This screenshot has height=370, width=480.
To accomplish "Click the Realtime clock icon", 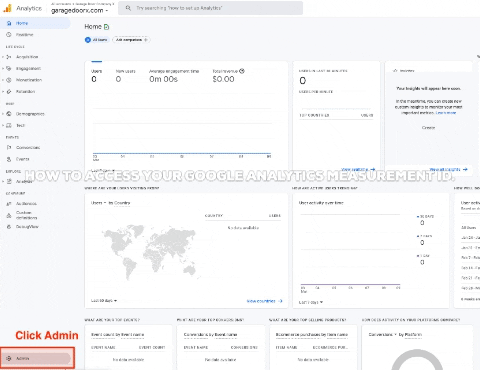I will pos(9,35).
